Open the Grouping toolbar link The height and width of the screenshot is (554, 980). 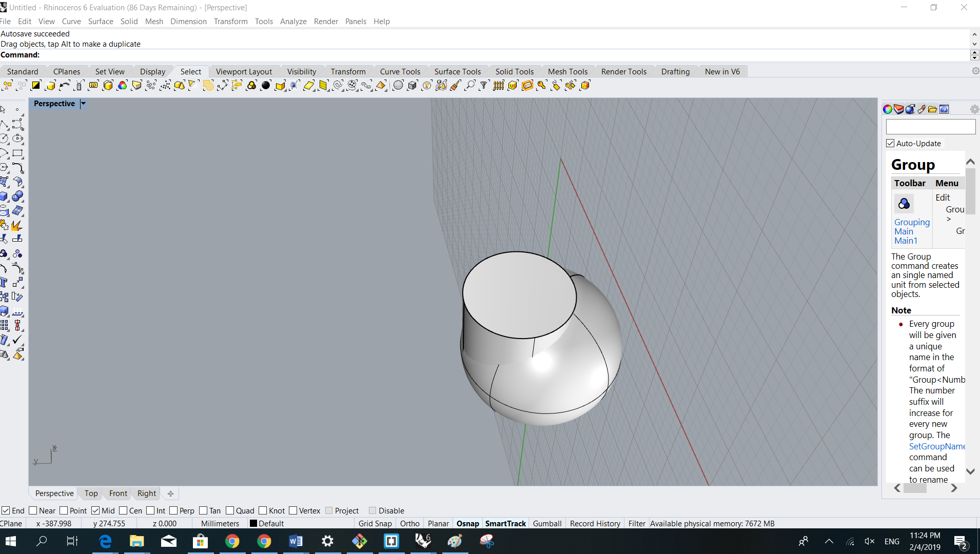[x=912, y=222]
